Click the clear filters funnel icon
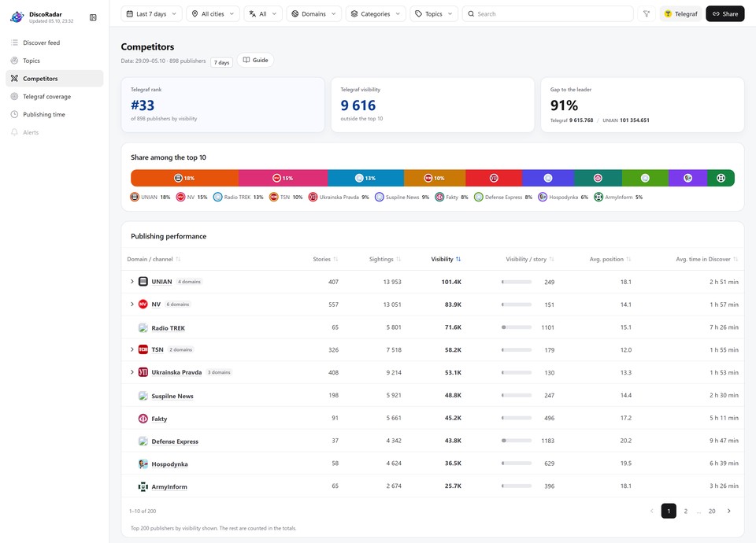 point(646,14)
